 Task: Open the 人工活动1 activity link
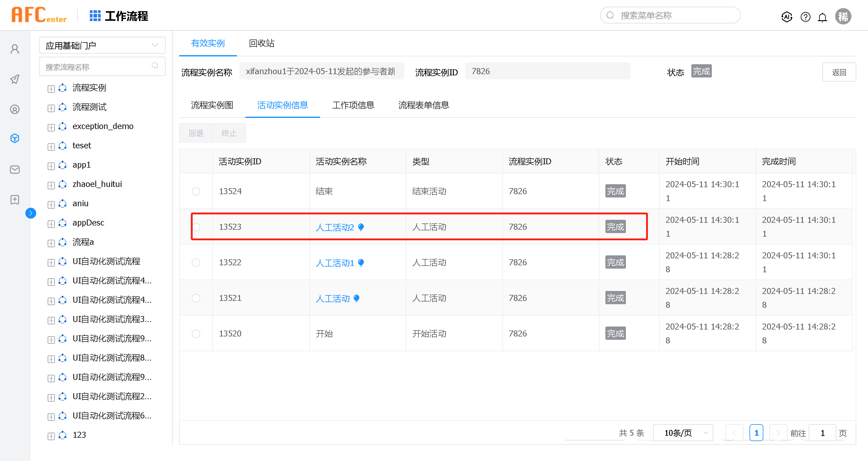[x=335, y=263]
